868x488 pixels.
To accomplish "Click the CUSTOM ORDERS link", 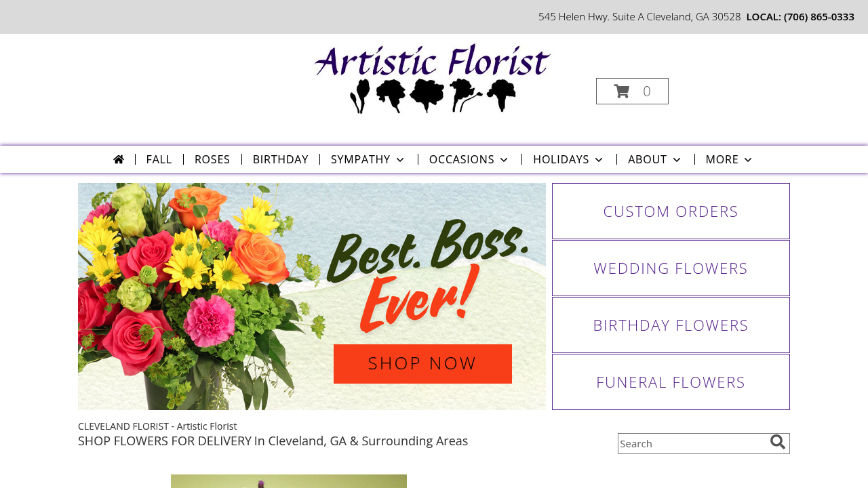I will tap(671, 210).
